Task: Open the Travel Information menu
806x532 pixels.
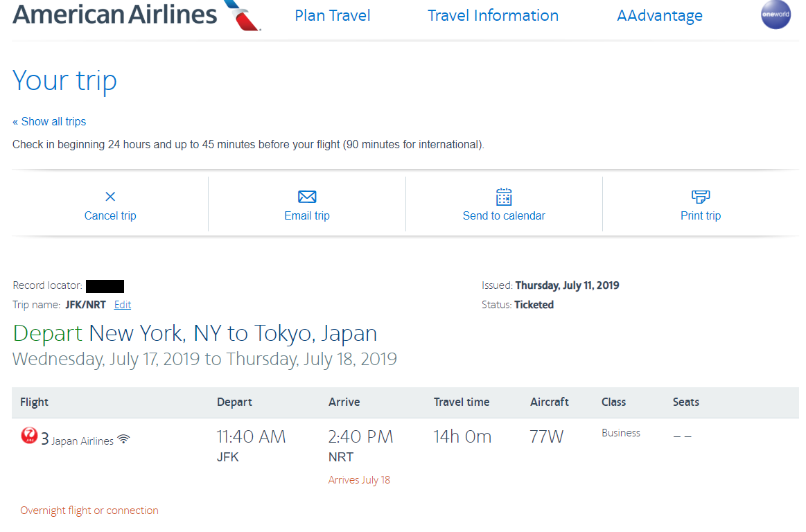Action: pyautogui.click(x=493, y=15)
